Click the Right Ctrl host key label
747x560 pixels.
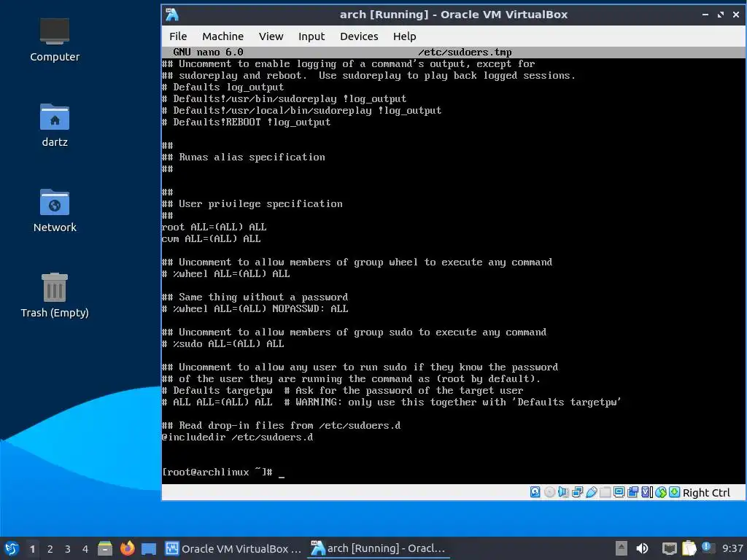click(706, 493)
